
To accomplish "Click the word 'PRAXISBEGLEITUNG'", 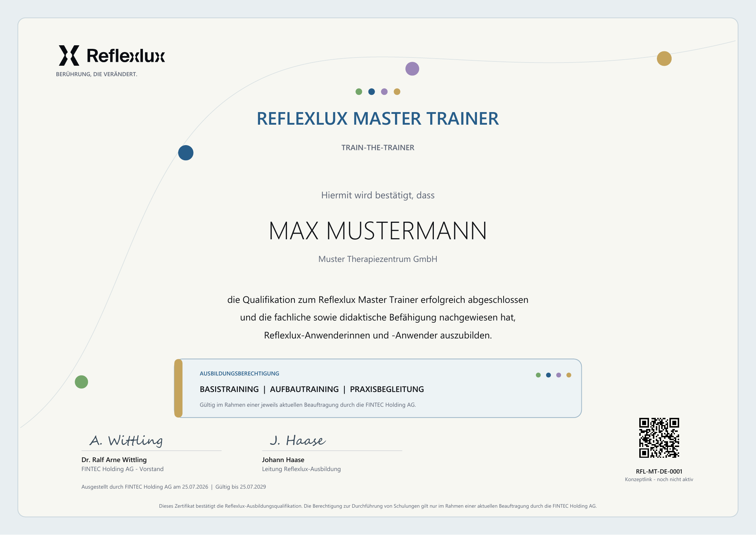I will point(387,389).
